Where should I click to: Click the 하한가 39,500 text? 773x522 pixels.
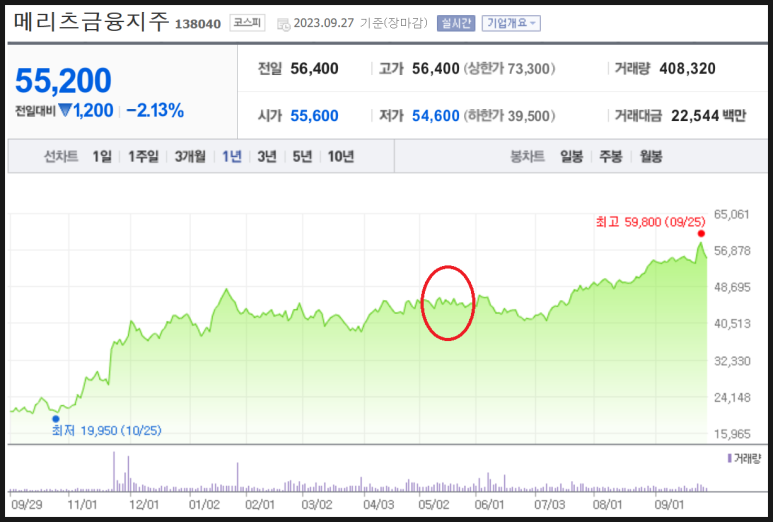click(509, 116)
